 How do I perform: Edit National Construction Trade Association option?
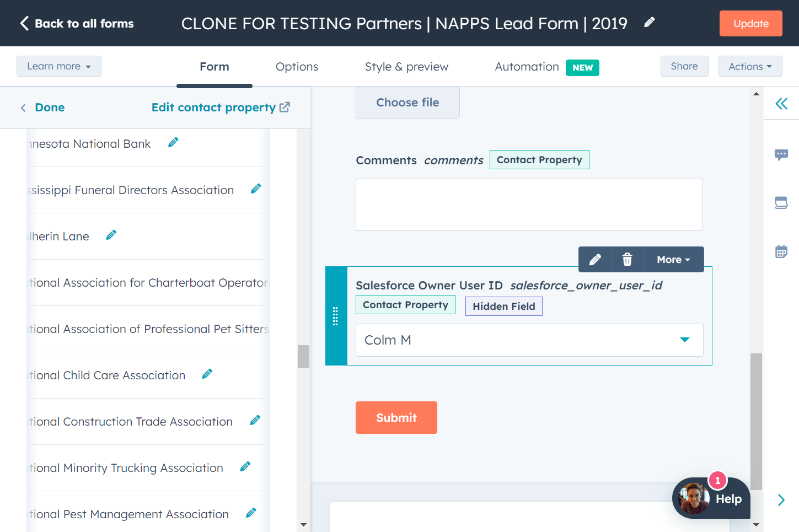(x=255, y=420)
